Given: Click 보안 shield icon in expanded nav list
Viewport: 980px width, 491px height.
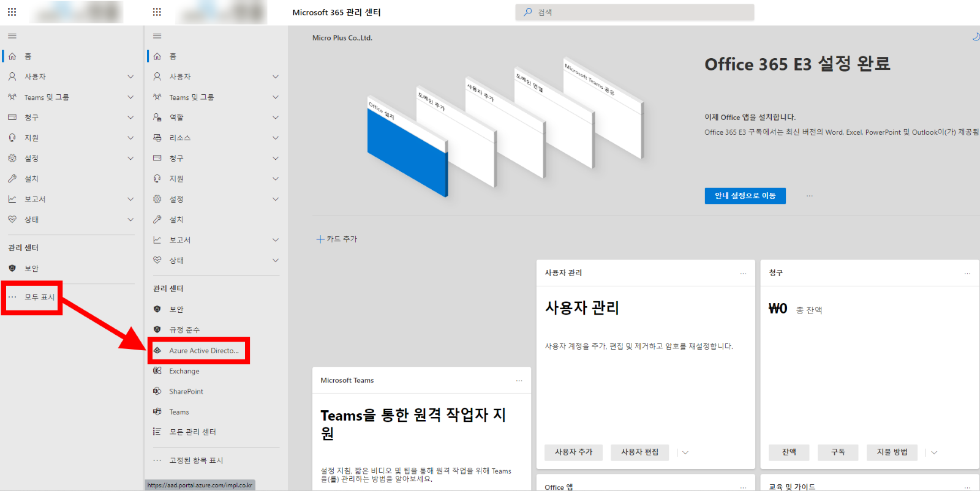Looking at the screenshot, I should coord(157,309).
